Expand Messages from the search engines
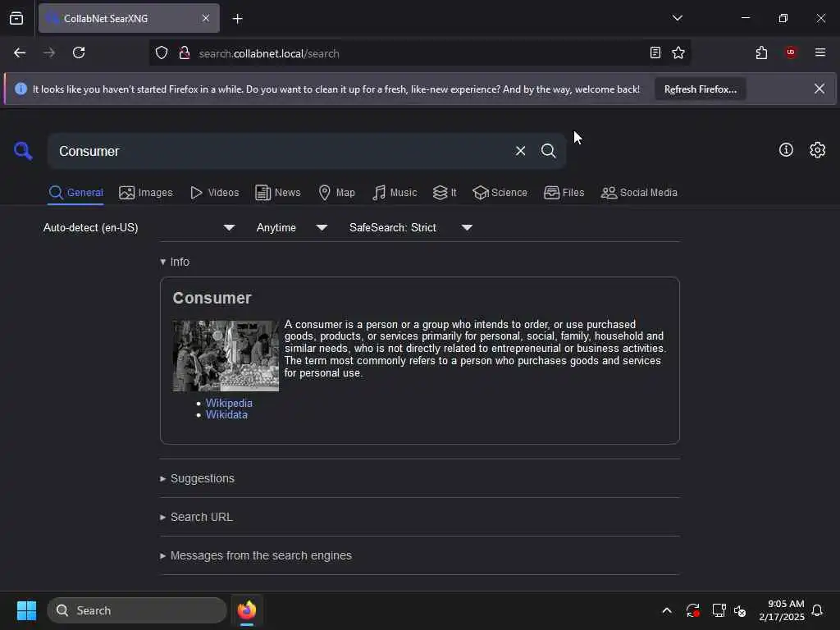Viewport: 840px width, 630px height. point(256,555)
